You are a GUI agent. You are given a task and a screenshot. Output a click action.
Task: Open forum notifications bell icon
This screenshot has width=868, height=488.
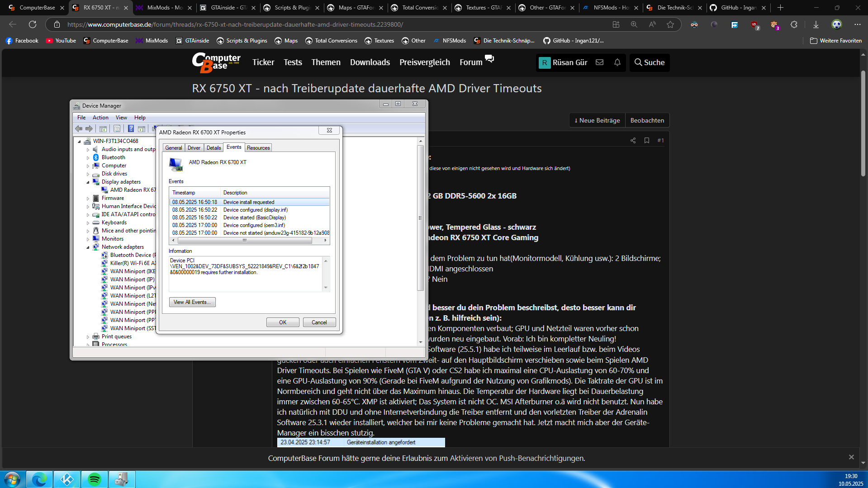coord(617,62)
